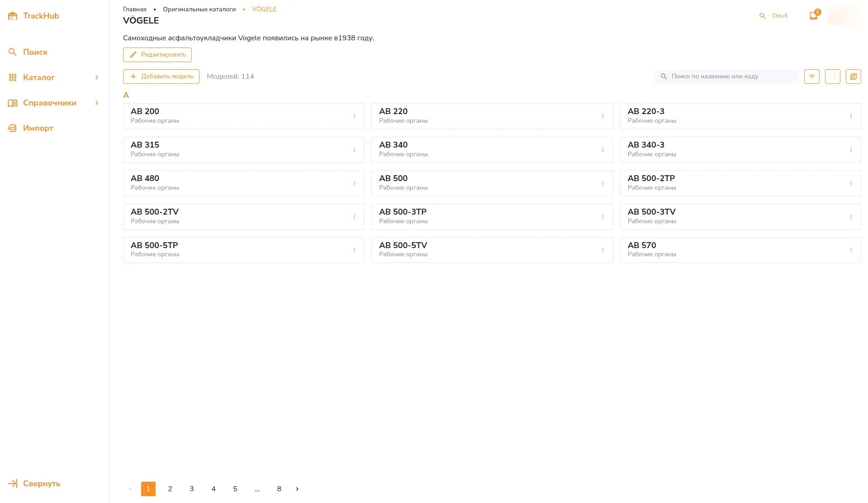868x503 pixels.
Task: Focus the Поиск по названию или коду field
Action: coord(726,77)
